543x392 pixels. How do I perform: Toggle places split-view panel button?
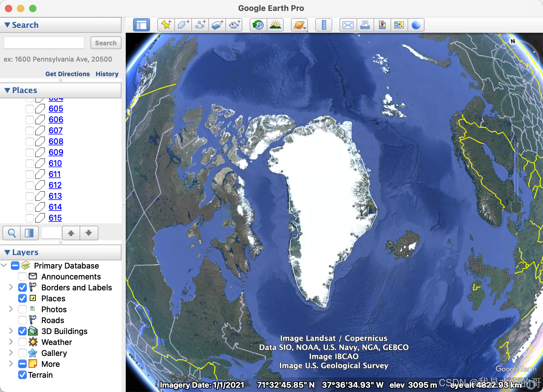(x=29, y=233)
